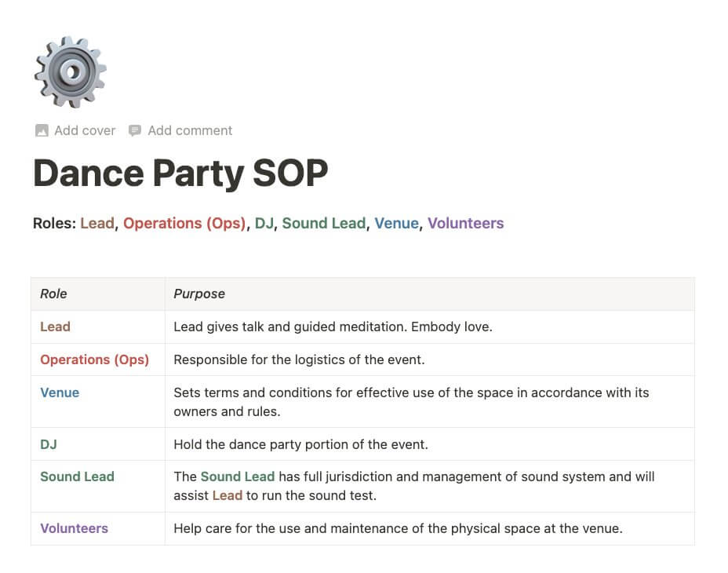Click the Role column header cell

pyautogui.click(x=98, y=294)
